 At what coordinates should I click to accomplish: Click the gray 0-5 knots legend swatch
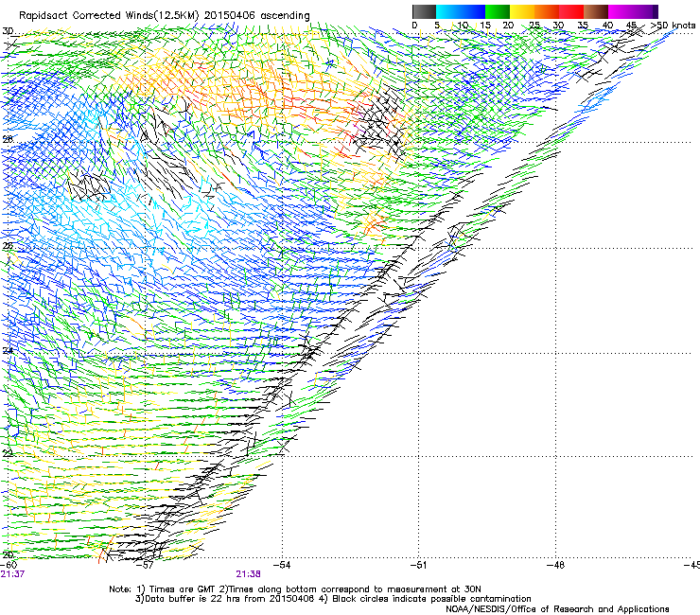pyautogui.click(x=424, y=11)
